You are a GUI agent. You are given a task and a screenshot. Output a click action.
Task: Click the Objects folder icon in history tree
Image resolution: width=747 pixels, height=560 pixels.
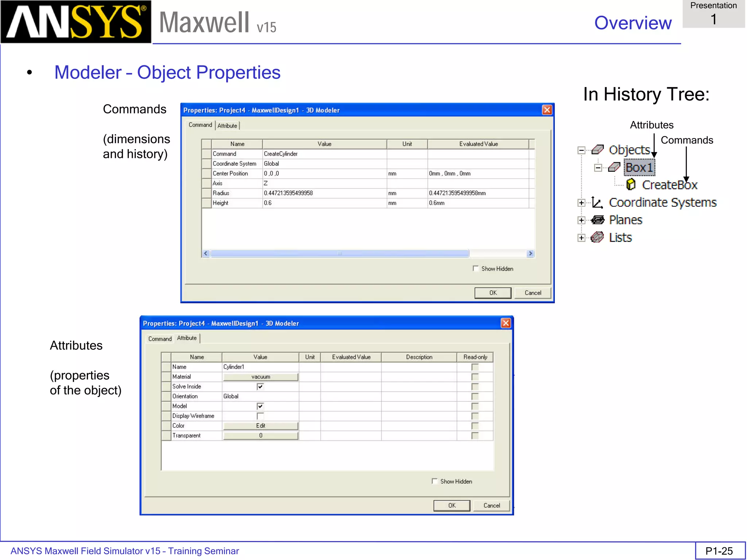[x=597, y=149]
